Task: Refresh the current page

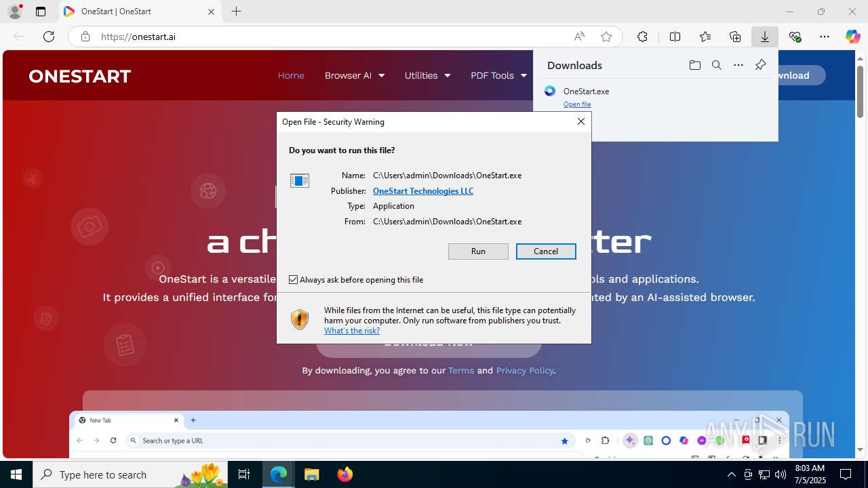Action: point(49,37)
